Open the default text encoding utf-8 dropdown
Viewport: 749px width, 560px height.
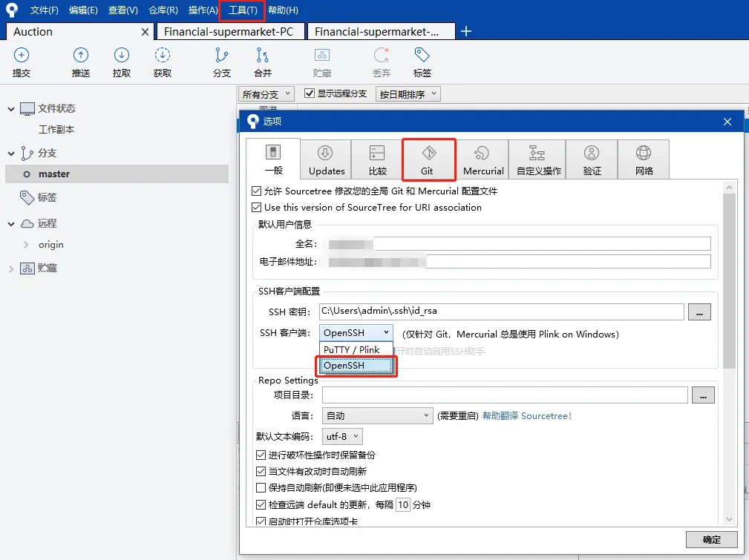[x=342, y=436]
